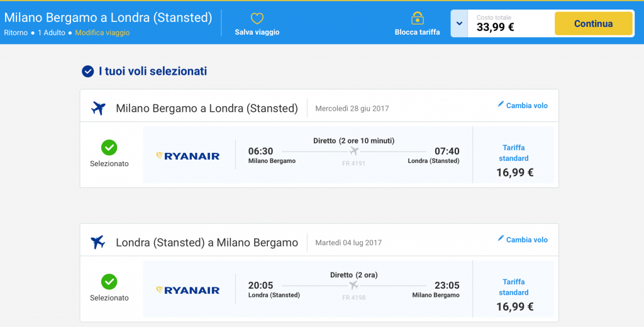Screen dimensions: 644x327
Task: Click the Ryanair logo on outbound flight
Action: tap(188, 155)
